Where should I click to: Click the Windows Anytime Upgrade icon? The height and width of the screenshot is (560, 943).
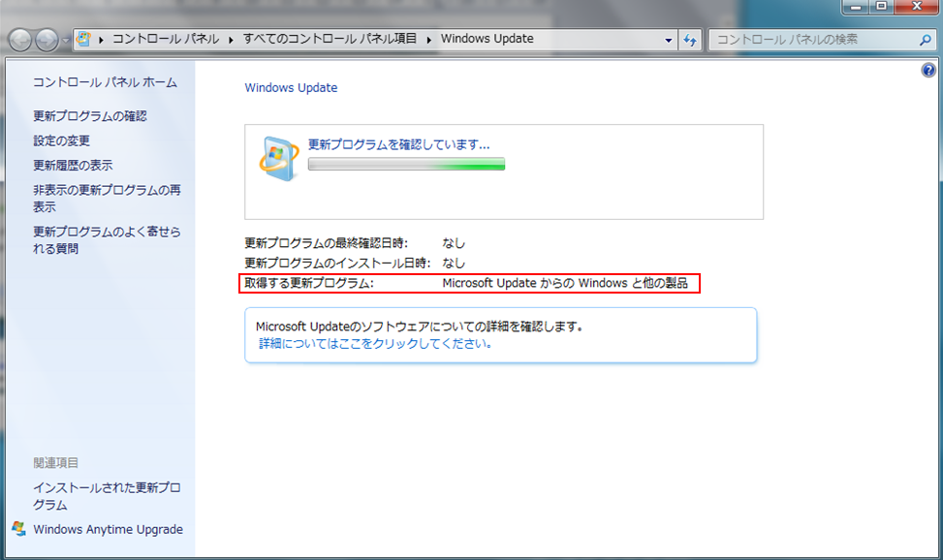[18, 529]
